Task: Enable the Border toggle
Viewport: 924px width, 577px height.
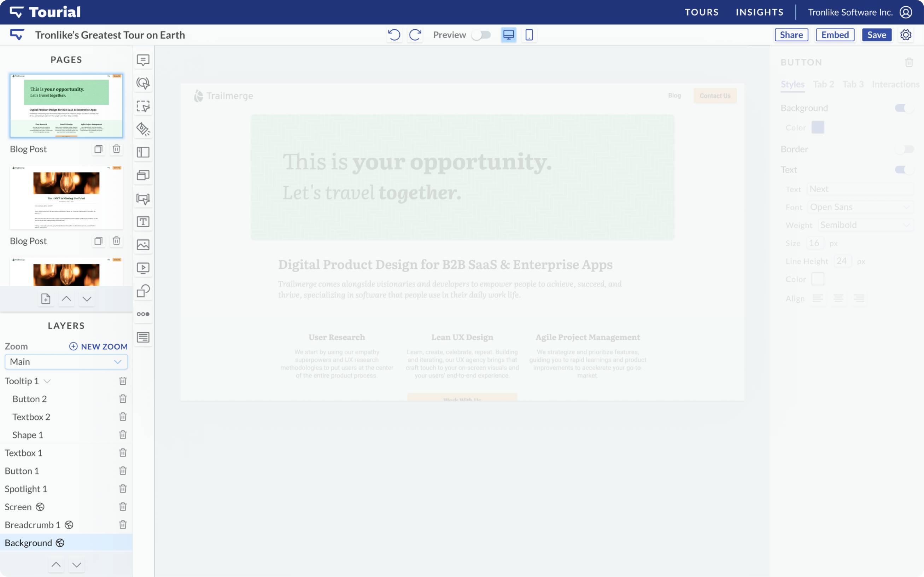Action: pyautogui.click(x=904, y=149)
